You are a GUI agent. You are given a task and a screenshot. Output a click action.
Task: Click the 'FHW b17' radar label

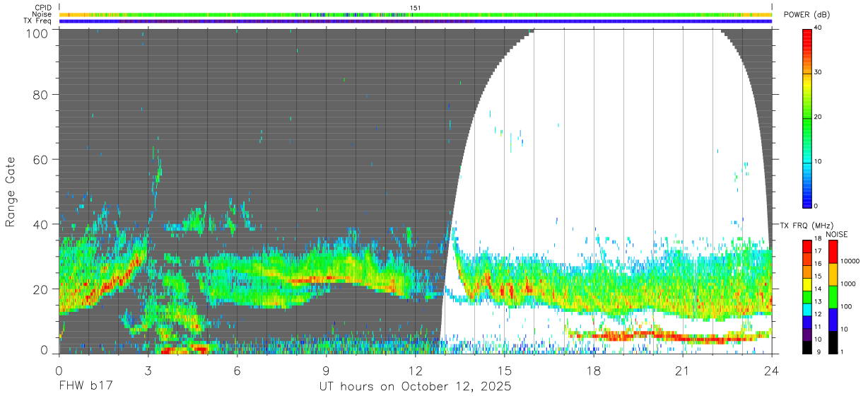pyautogui.click(x=86, y=387)
